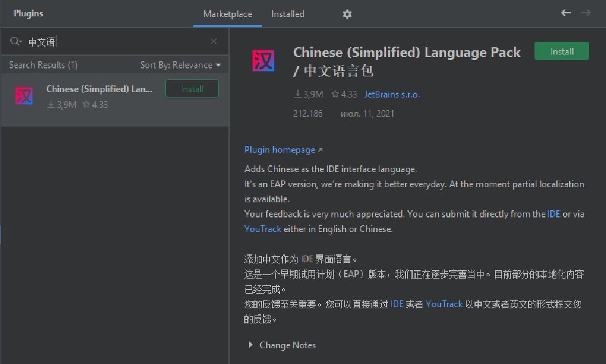
Task: Click the Plugins title label
Action: pos(28,13)
